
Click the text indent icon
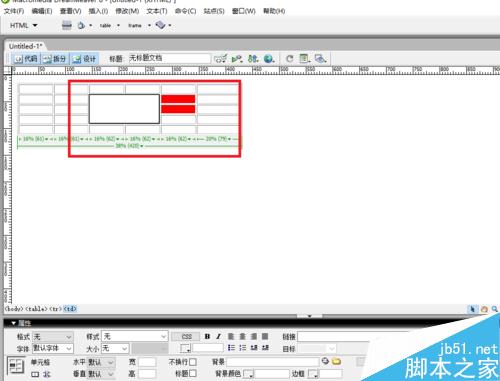265,348
